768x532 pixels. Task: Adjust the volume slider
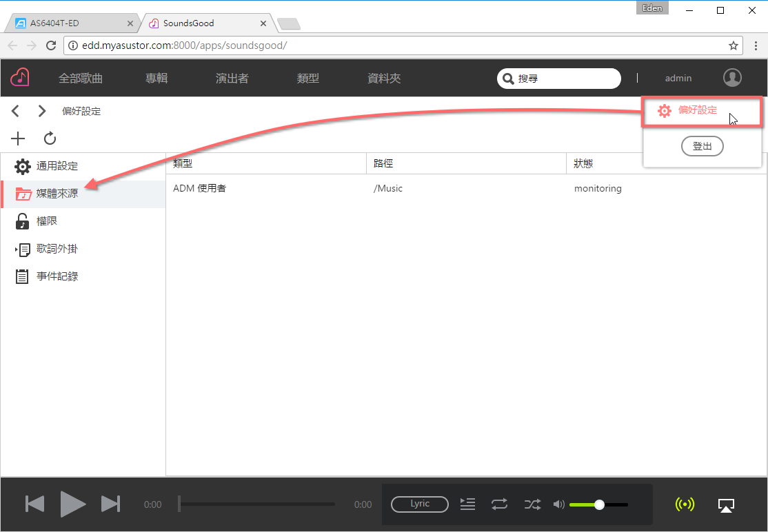pyautogui.click(x=598, y=504)
